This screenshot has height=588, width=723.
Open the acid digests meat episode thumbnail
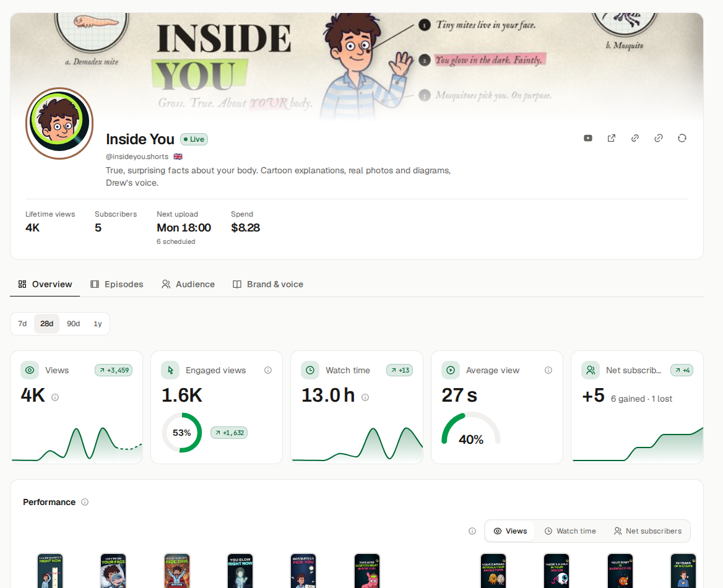tap(367, 571)
